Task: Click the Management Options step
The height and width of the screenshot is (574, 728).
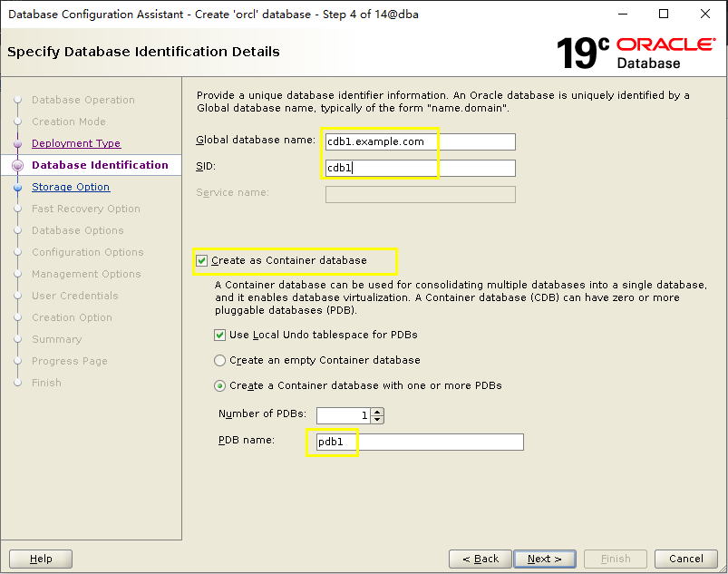Action: point(86,274)
